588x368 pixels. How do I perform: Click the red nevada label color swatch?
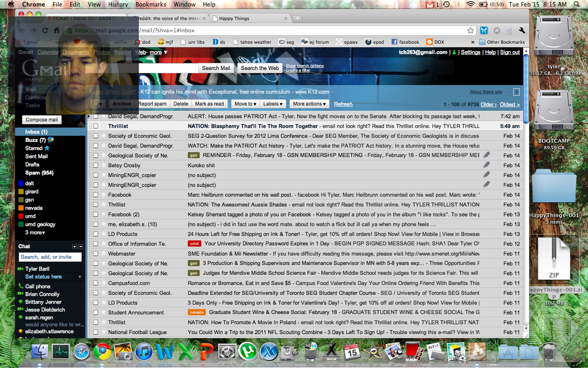(21, 208)
